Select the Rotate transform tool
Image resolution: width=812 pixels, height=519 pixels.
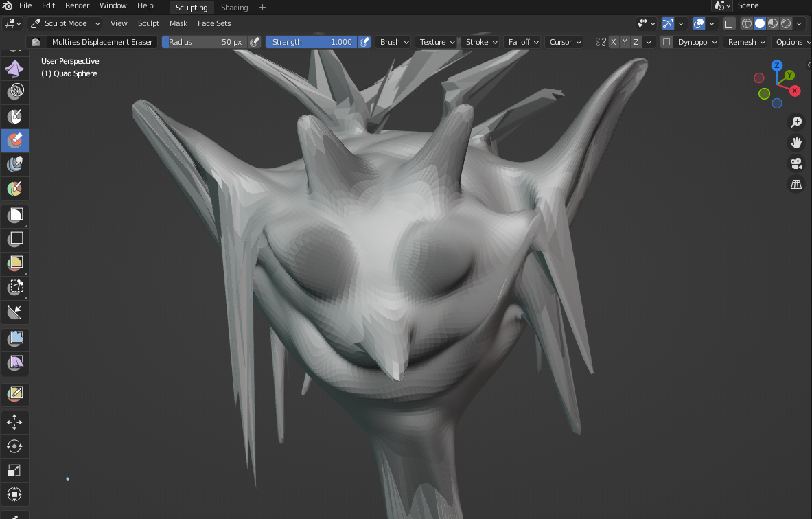click(14, 446)
